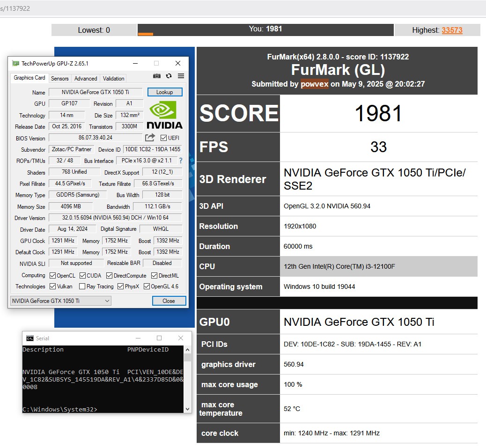The image size is (486, 448).
Task: Click the PCI IDs value text
Action: pyautogui.click(x=353, y=344)
